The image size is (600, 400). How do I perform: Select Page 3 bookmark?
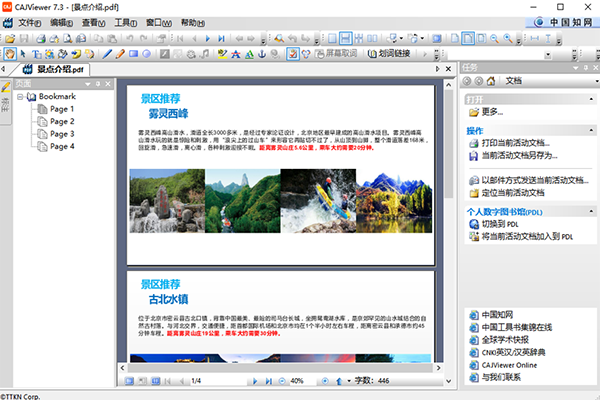pos(62,134)
